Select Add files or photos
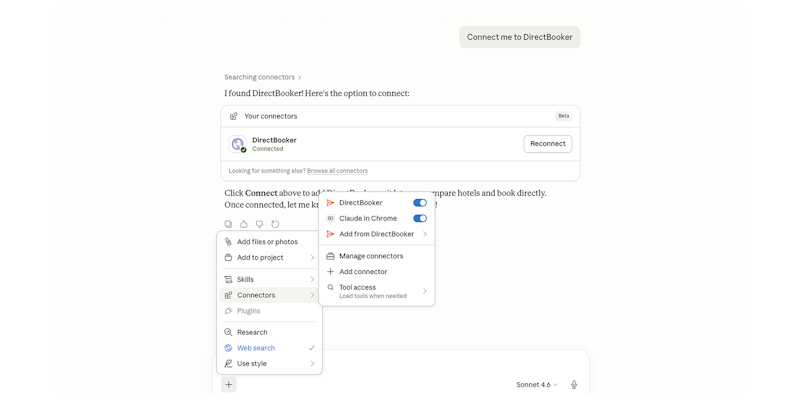 (269, 242)
